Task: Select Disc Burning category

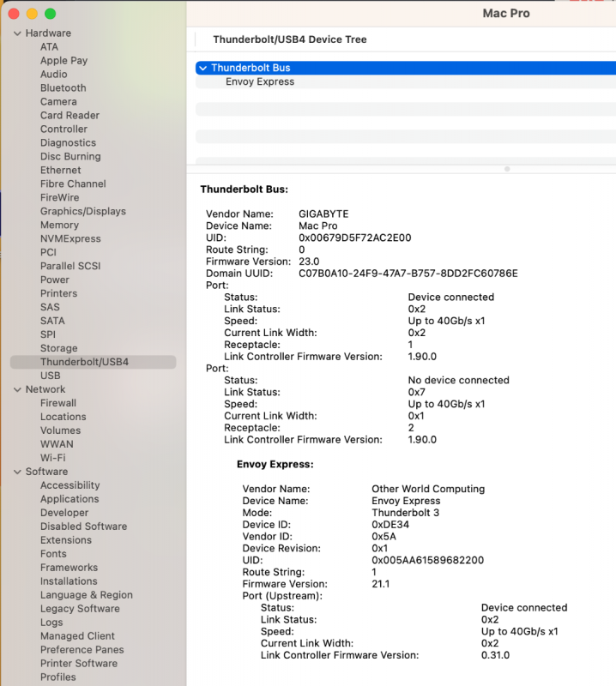Action: [70, 157]
